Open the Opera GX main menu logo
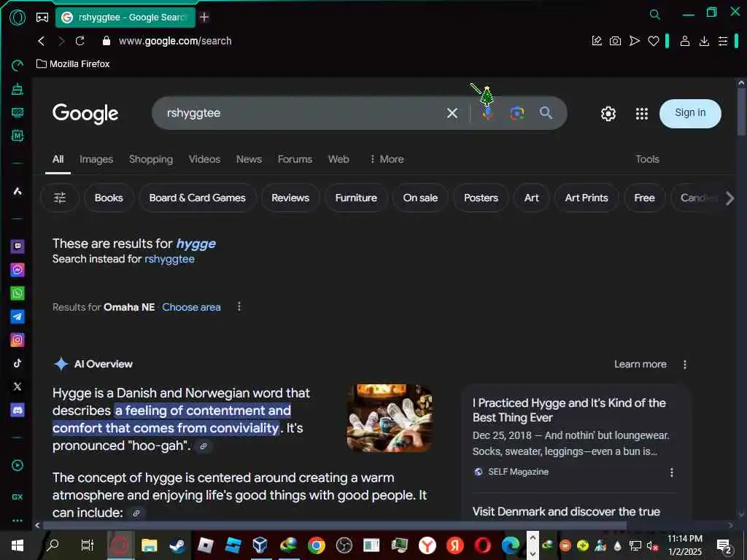This screenshot has height=560, width=747. pyautogui.click(x=18, y=17)
